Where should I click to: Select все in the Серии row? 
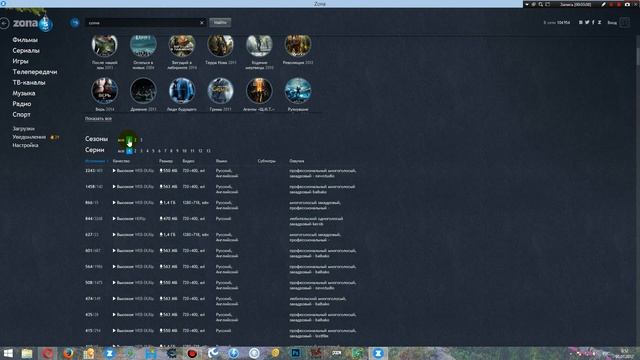121,151
